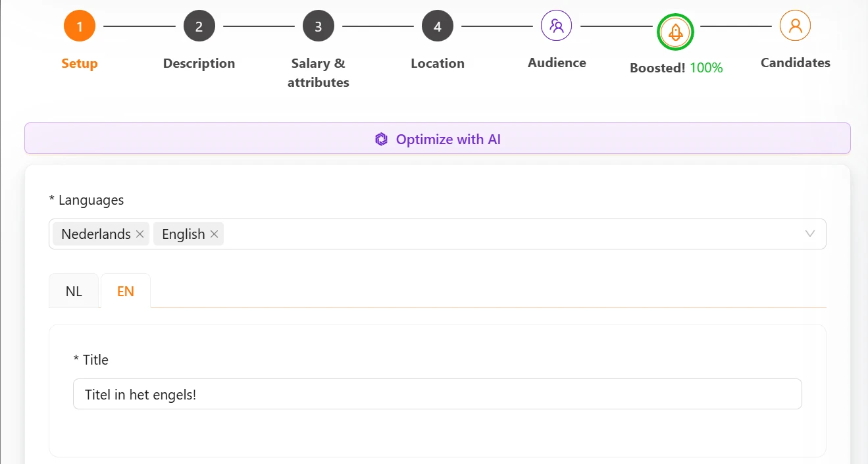Click inside the Languages multi-select box

pos(438,234)
